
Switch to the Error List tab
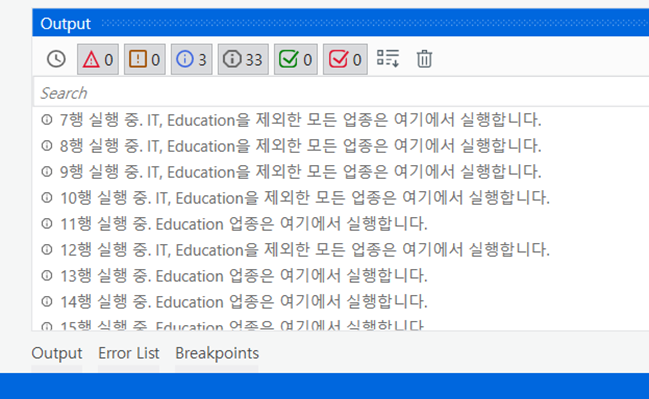[x=129, y=353]
